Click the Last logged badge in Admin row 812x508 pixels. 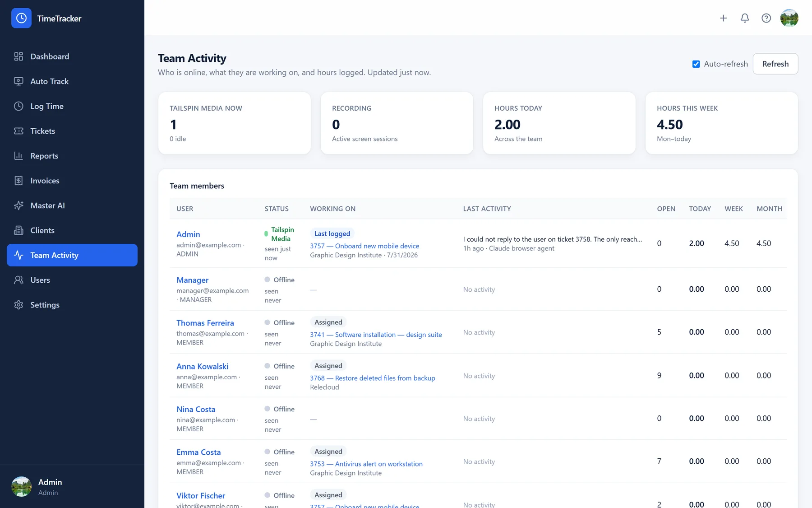click(332, 233)
